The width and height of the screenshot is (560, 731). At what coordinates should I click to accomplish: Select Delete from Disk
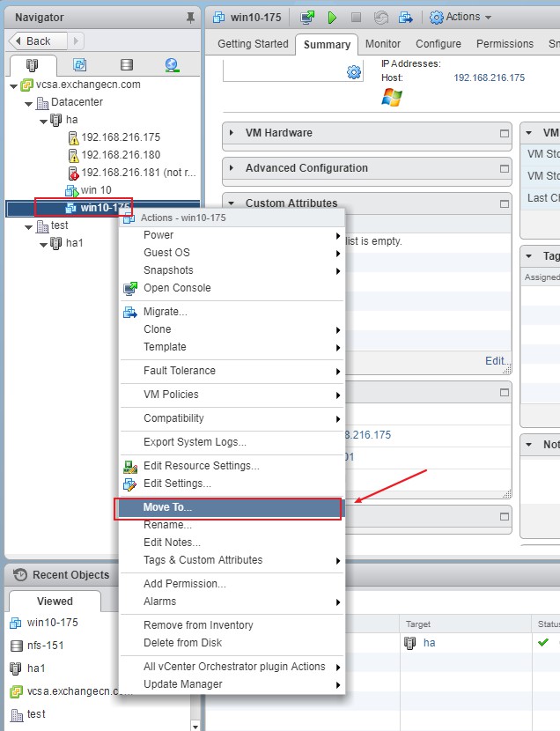coord(232,643)
